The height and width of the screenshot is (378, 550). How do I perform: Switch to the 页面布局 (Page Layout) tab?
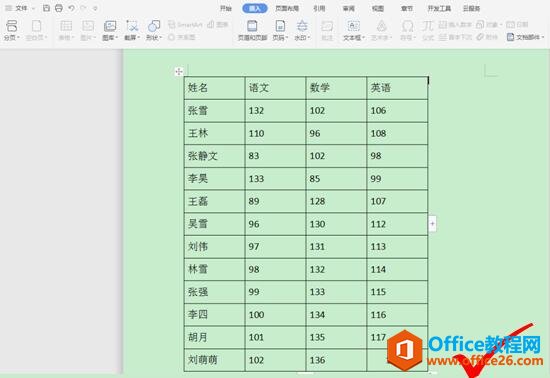[x=287, y=8]
